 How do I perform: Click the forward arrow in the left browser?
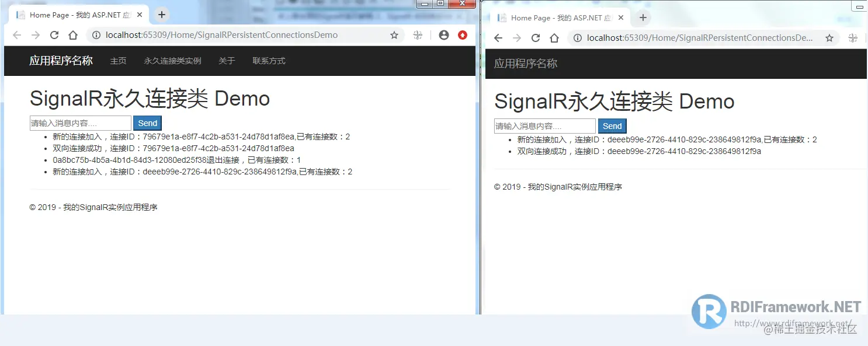tap(35, 34)
